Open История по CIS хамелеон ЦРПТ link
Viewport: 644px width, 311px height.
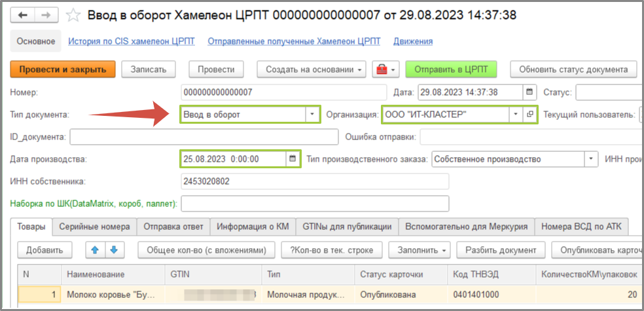click(132, 41)
